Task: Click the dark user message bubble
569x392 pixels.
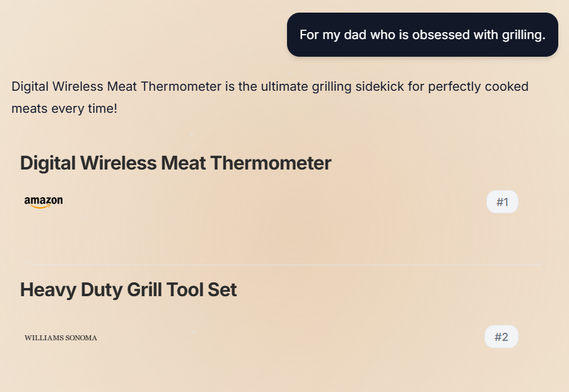Action: coord(422,35)
